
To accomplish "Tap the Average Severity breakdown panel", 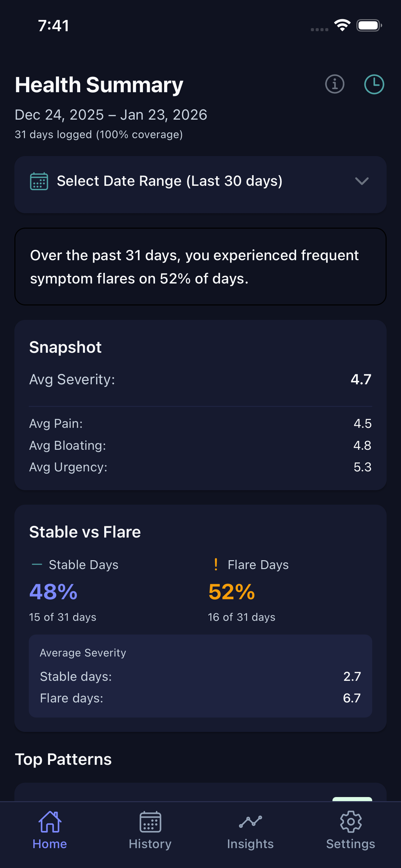I will (200, 677).
